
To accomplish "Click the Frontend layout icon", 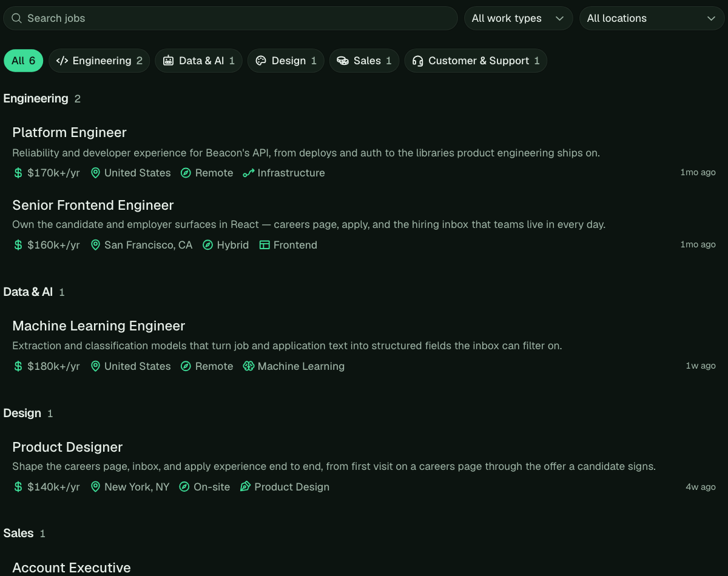I will 264,245.
